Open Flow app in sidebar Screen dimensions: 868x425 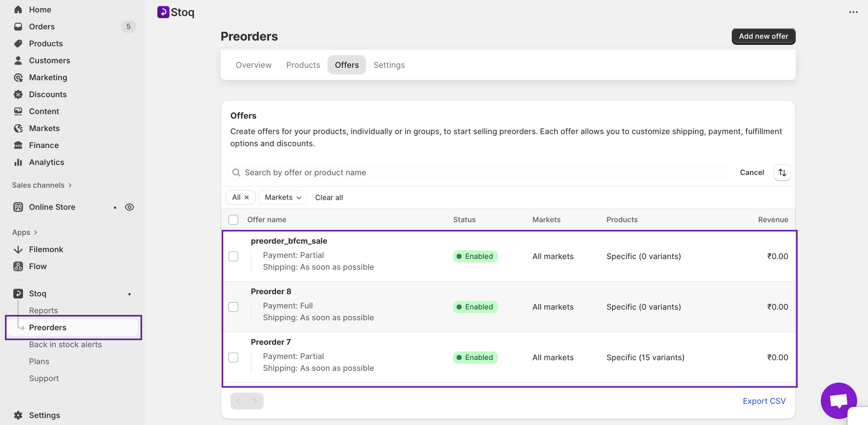pos(38,266)
